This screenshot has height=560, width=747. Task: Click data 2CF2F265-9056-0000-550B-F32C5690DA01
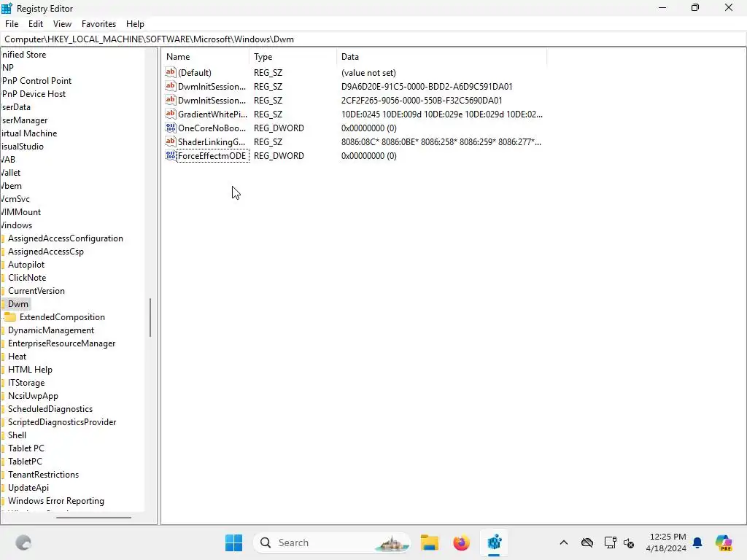pos(422,101)
